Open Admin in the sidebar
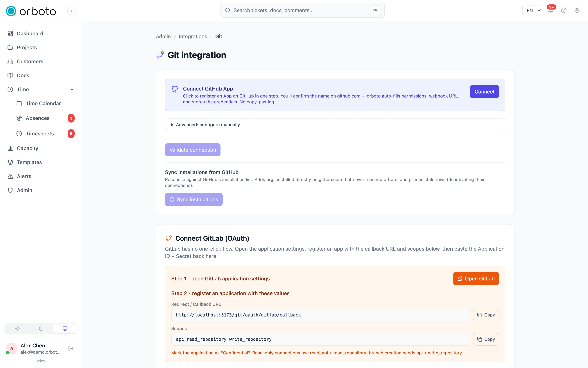Image resolution: width=588 pixels, height=368 pixels. click(41, 190)
